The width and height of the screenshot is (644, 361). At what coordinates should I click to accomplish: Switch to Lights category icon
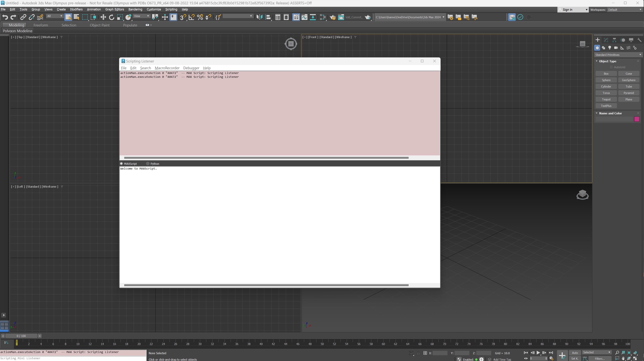tap(610, 48)
